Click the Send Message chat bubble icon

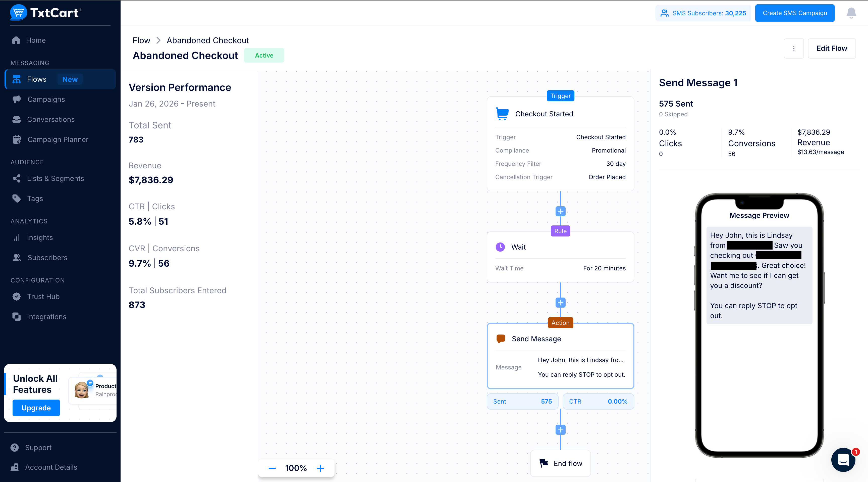[501, 339]
